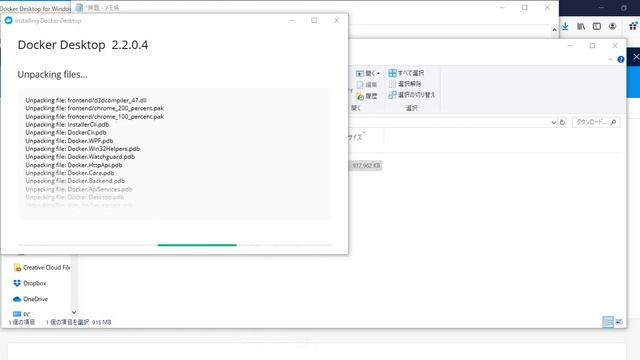Click the 'Unpacking file: Docker.Core.pdb' log line
The height and width of the screenshot is (360, 640).
coord(70,173)
